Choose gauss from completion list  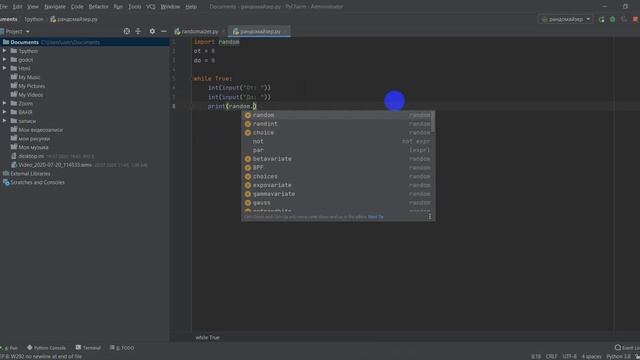click(338, 203)
